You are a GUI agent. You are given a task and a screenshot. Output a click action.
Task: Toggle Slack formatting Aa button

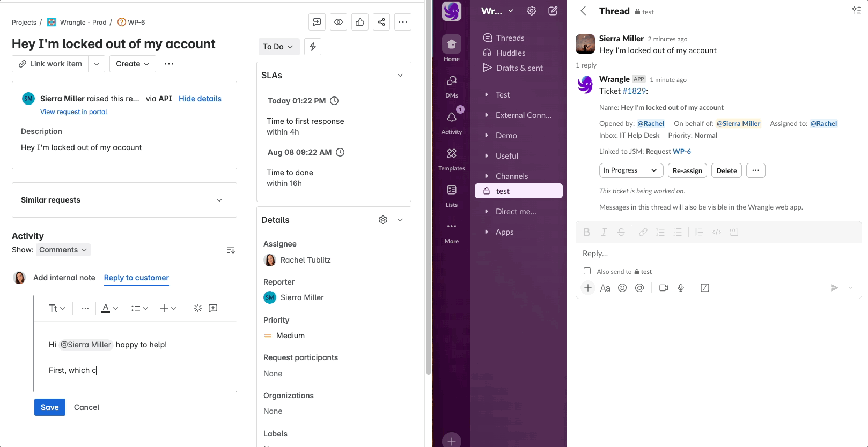605,288
